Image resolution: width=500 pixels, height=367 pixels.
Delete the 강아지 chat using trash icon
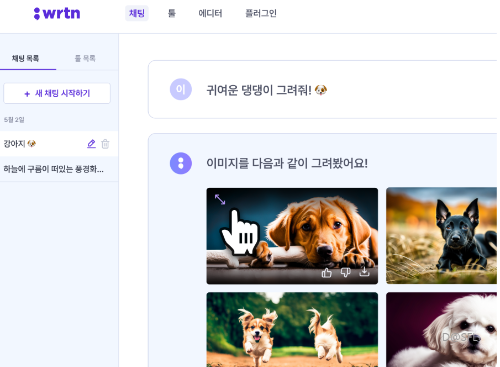point(105,144)
